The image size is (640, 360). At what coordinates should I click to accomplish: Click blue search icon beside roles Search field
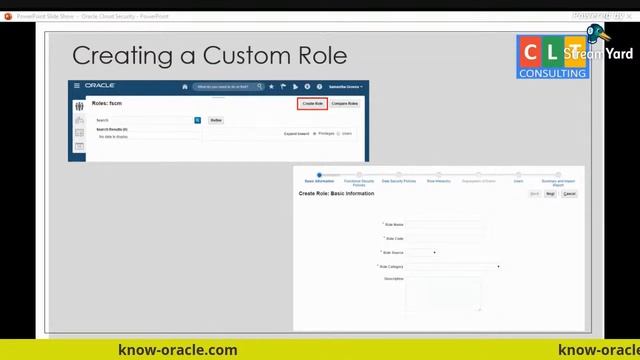(x=198, y=120)
